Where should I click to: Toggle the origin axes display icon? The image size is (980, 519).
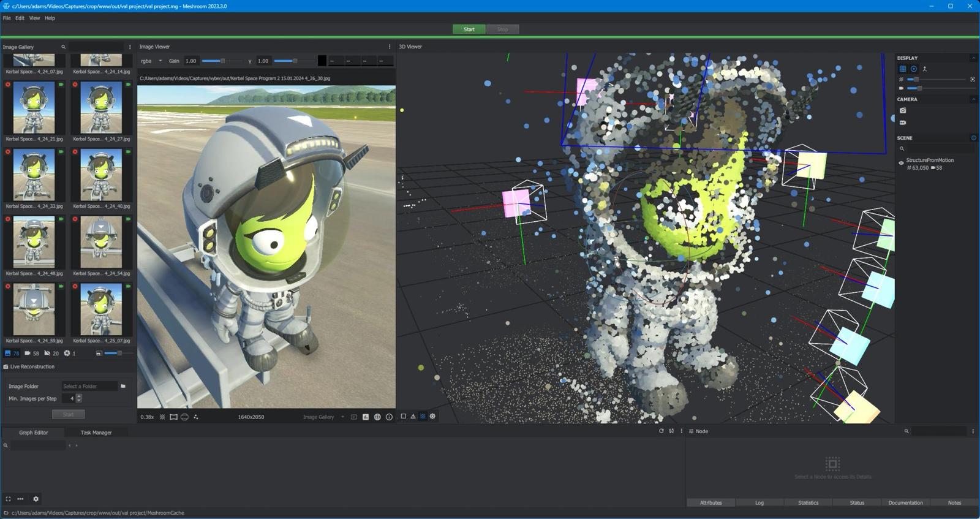924,69
